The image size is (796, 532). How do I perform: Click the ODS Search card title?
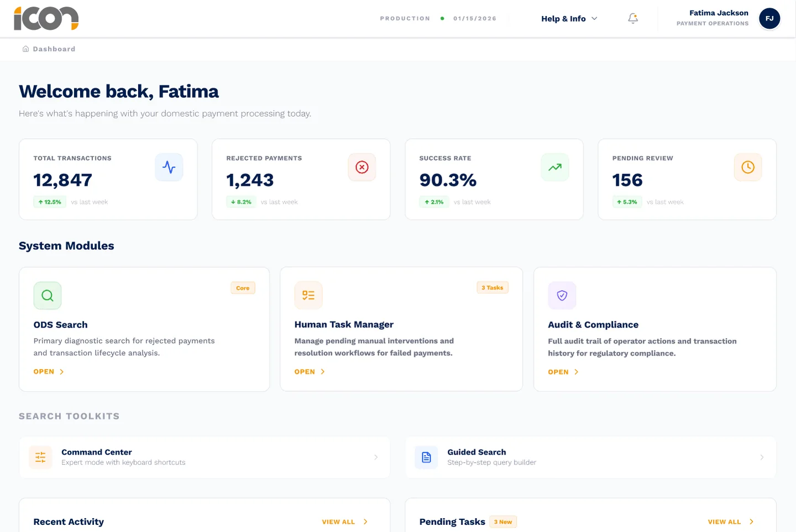(60, 325)
